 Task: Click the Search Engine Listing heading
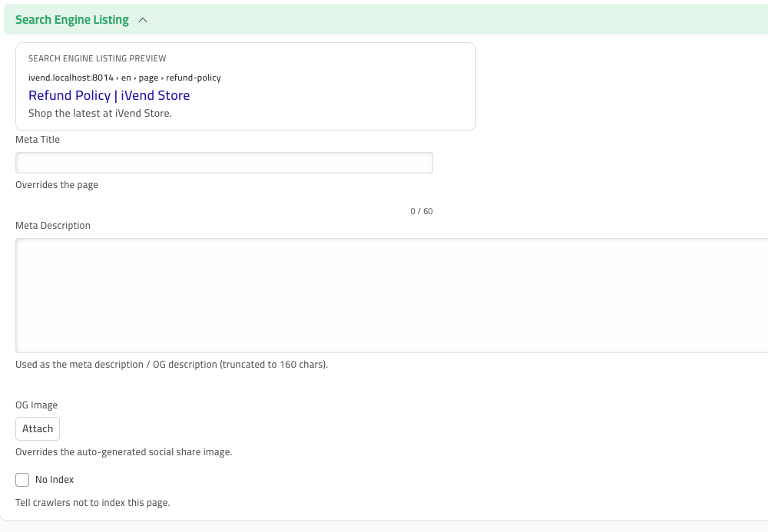72,20
